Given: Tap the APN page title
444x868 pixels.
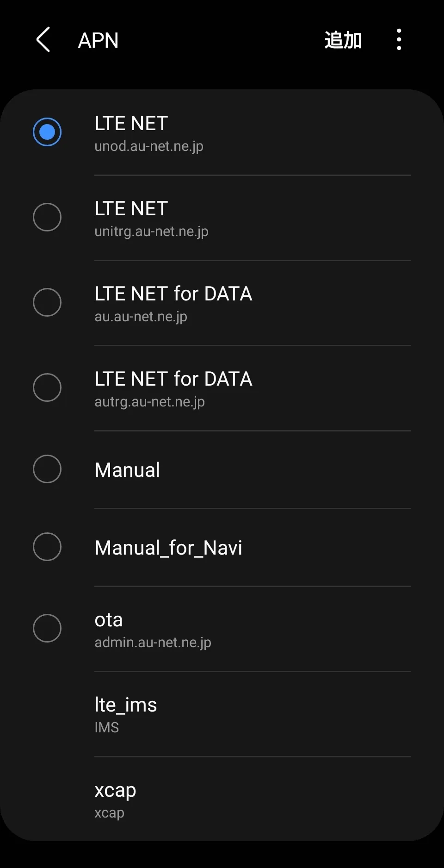Looking at the screenshot, I should (98, 40).
